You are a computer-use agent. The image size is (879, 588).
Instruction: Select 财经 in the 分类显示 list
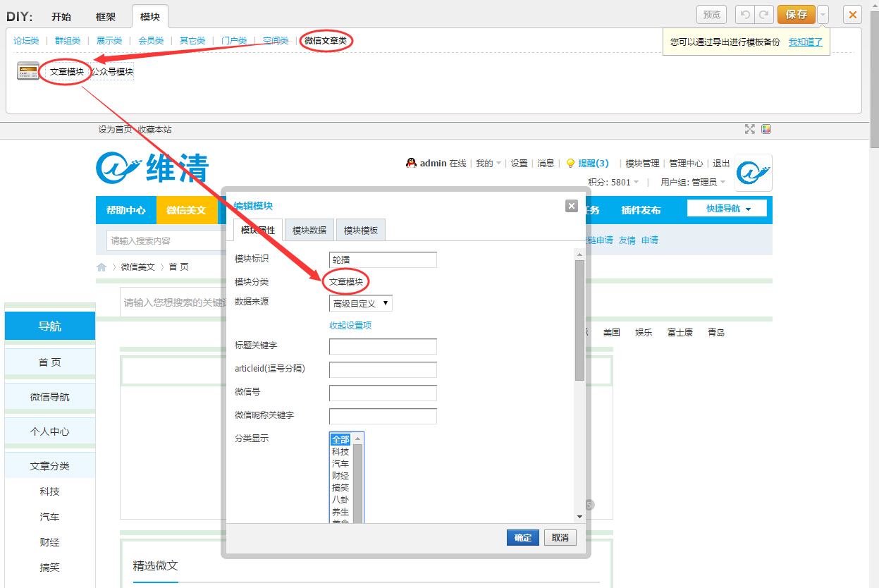coord(341,475)
